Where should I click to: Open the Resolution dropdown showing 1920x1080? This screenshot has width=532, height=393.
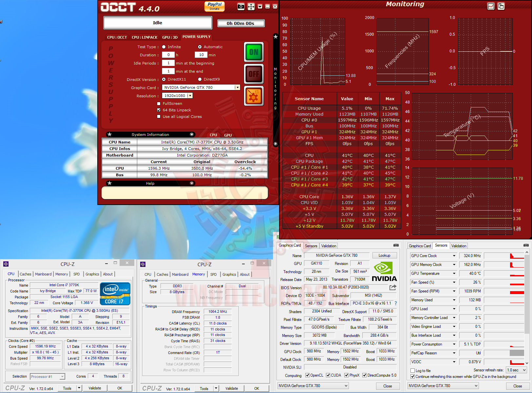tap(190, 96)
